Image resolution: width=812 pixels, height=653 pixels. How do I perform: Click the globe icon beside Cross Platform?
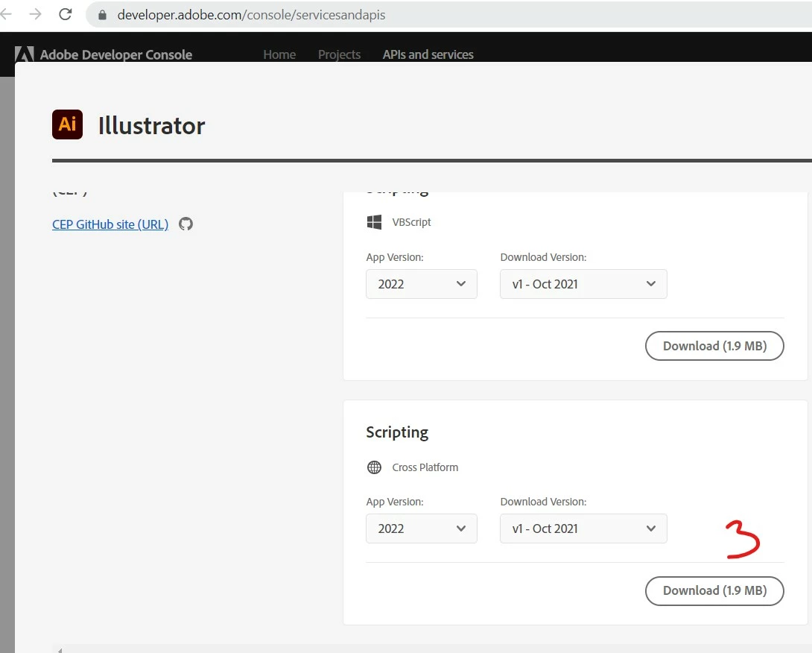click(374, 467)
